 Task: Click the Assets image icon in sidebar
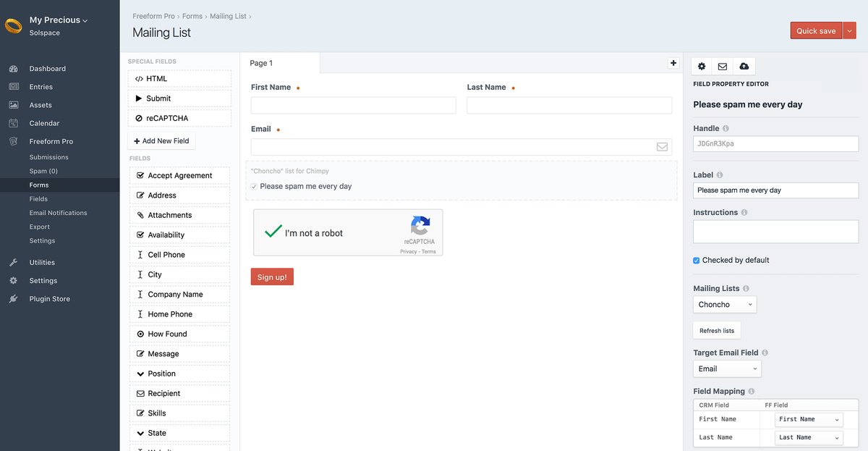click(x=13, y=105)
